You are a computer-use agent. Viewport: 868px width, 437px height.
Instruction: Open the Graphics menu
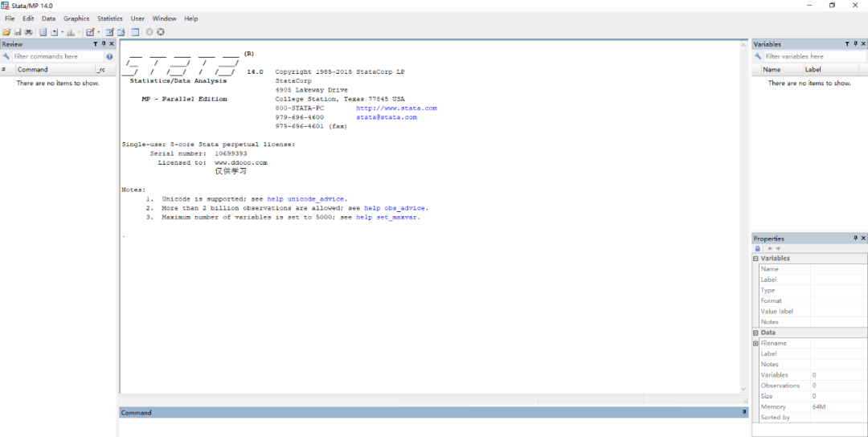[76, 18]
